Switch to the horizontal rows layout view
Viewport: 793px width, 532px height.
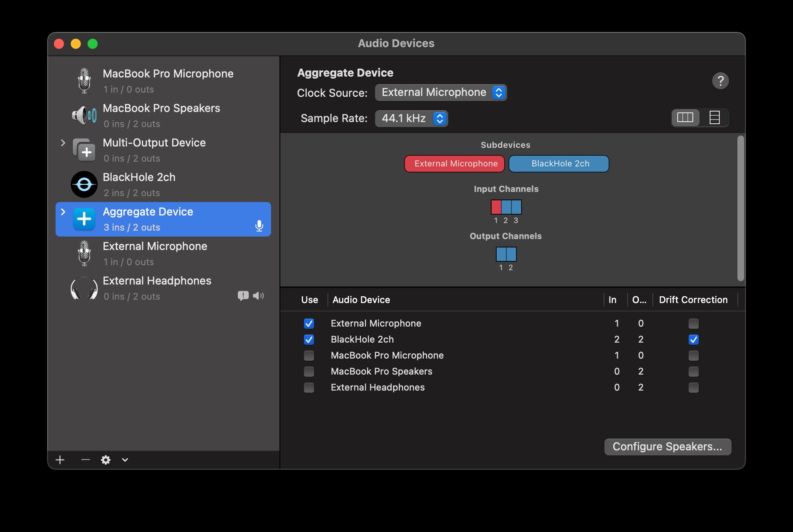(714, 117)
